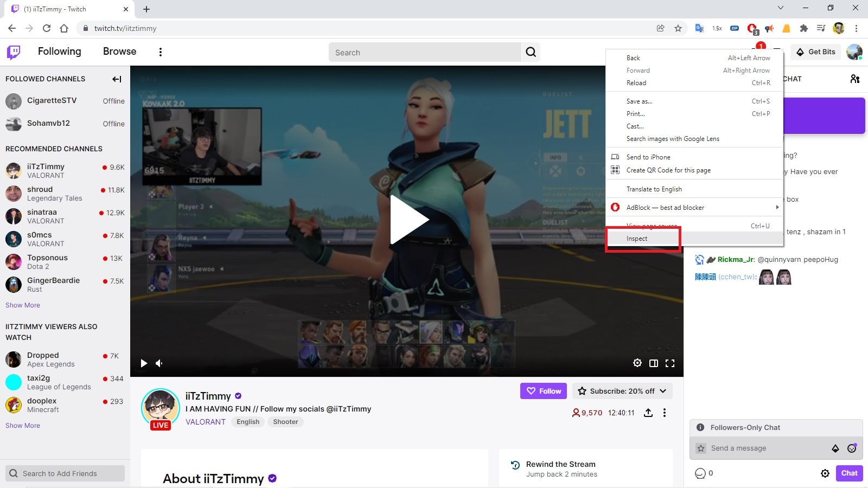
Task: Click the large play overlay on the video
Action: [409, 220]
